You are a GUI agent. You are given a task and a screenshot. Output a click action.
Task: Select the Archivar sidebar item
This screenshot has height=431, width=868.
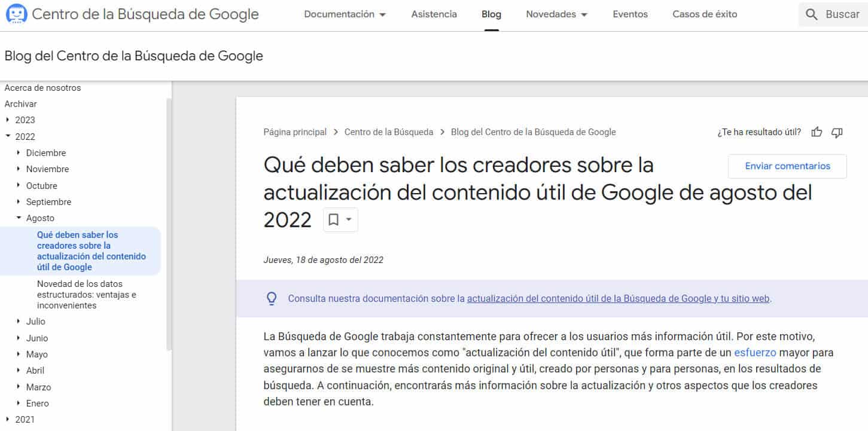pyautogui.click(x=20, y=104)
